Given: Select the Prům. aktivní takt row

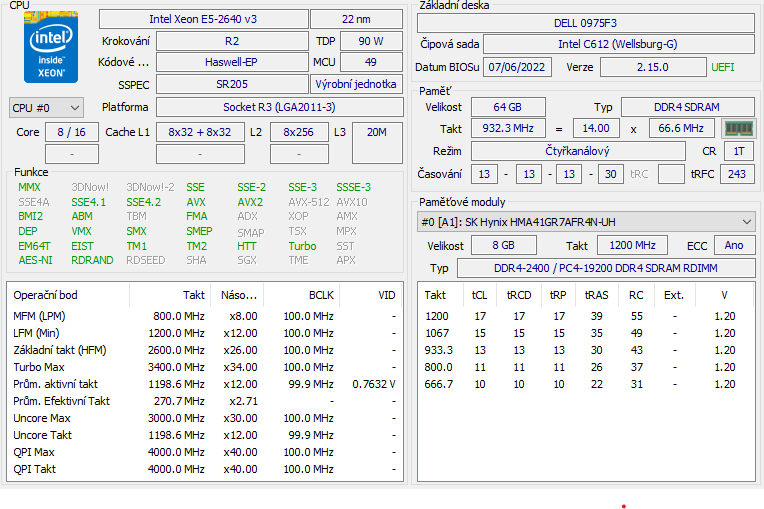Looking at the screenshot, I should (205, 384).
